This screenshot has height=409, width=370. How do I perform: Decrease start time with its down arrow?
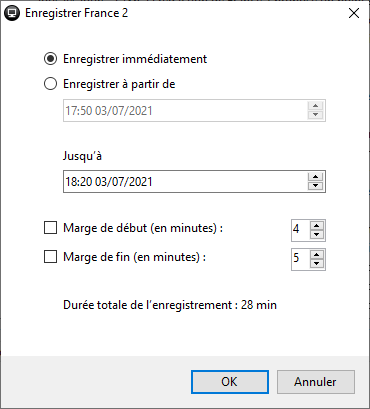315,115
